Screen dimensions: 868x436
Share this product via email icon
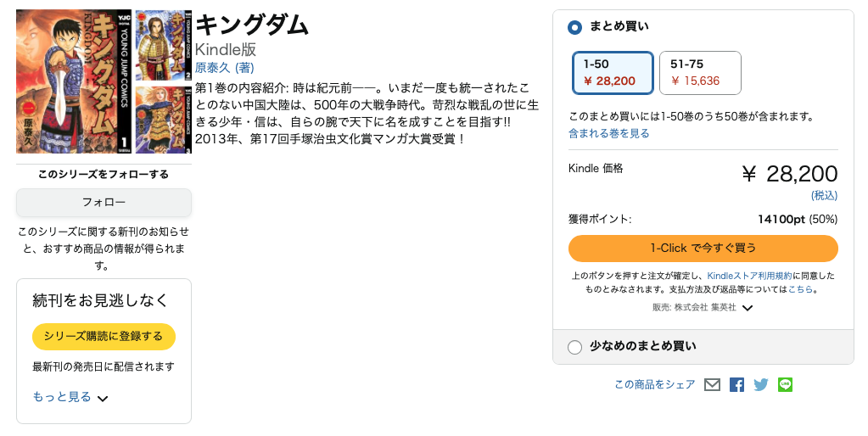pos(712,385)
